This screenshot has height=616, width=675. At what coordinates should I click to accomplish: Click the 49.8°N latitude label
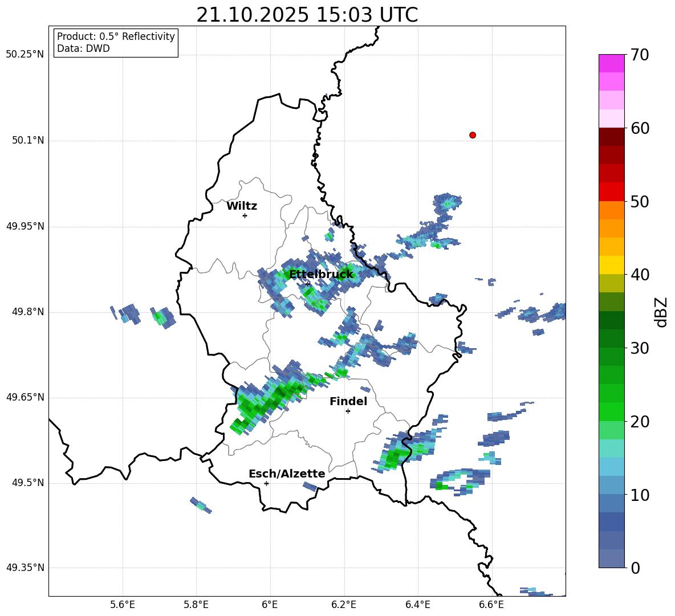(28, 312)
